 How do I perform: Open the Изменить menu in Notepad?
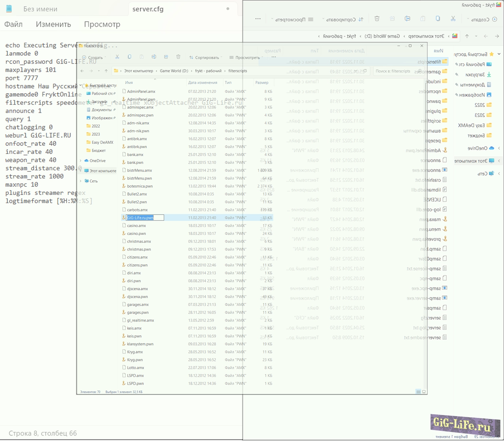(x=53, y=24)
